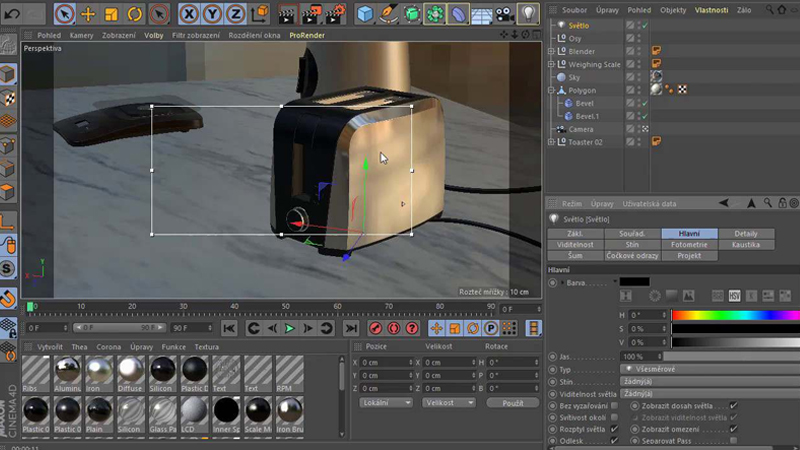Toggle the X axis lock
The width and height of the screenshot is (800, 450).
tap(188, 14)
